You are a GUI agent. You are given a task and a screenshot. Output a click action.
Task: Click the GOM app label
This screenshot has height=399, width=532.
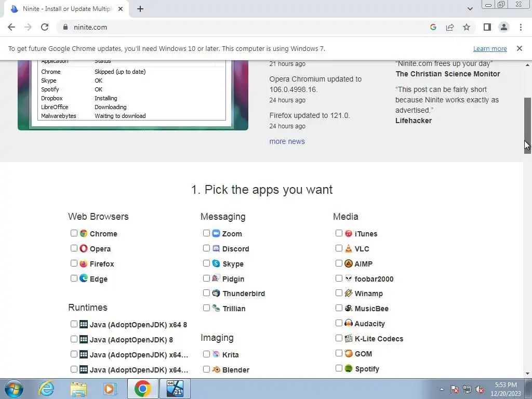point(363,353)
